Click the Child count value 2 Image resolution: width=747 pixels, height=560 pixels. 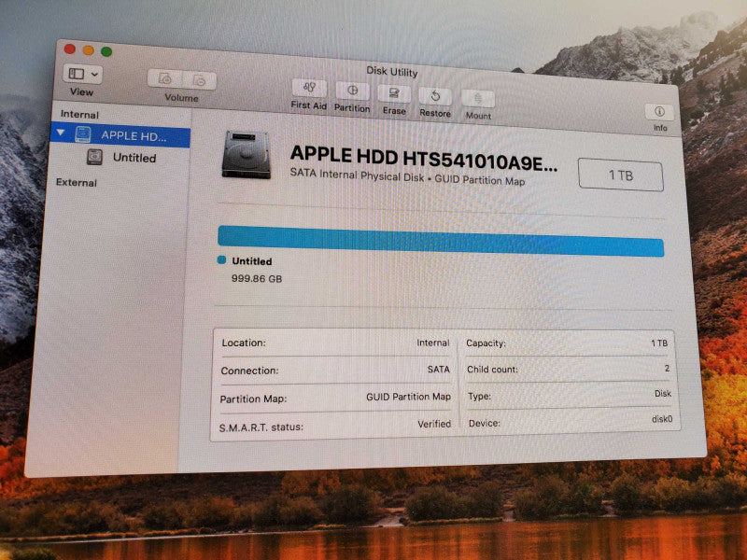coord(667,368)
